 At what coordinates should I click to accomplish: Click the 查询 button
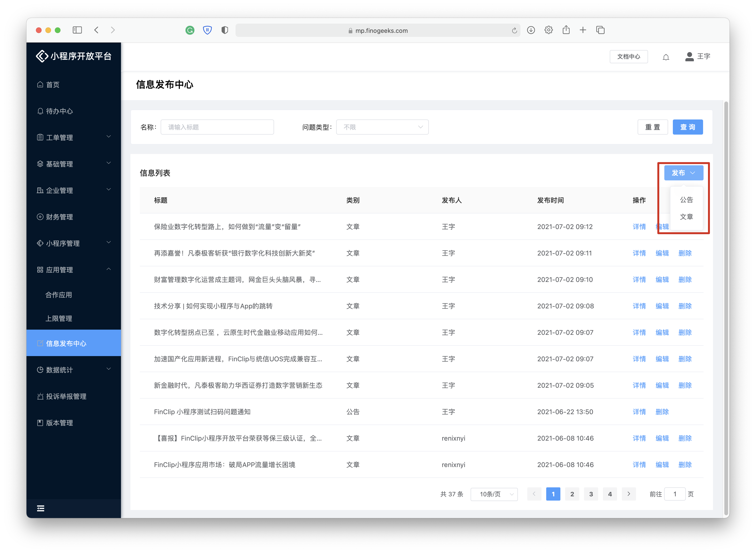click(688, 127)
